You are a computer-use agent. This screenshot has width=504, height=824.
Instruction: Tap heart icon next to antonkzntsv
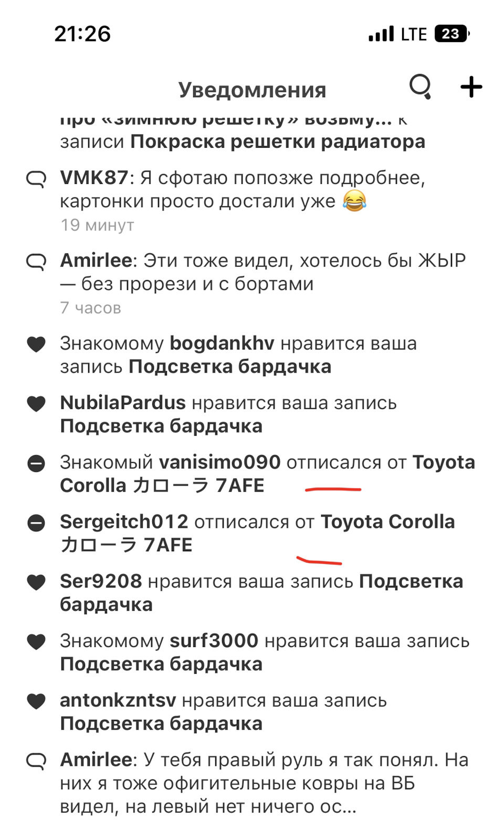pyautogui.click(x=36, y=701)
